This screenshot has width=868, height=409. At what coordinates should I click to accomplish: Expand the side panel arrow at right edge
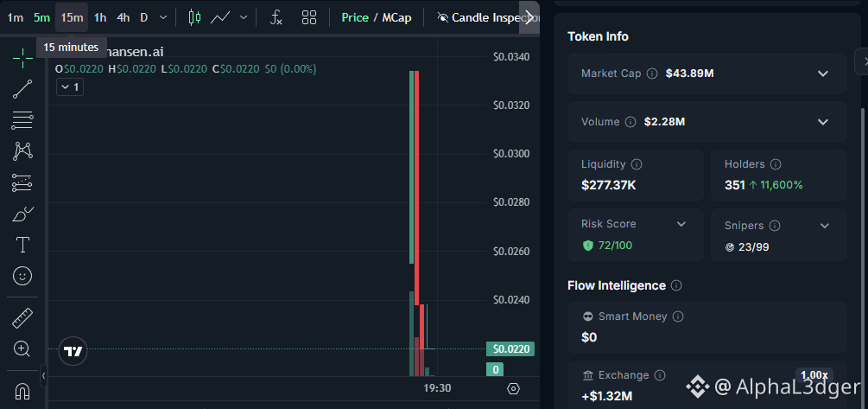click(x=863, y=61)
